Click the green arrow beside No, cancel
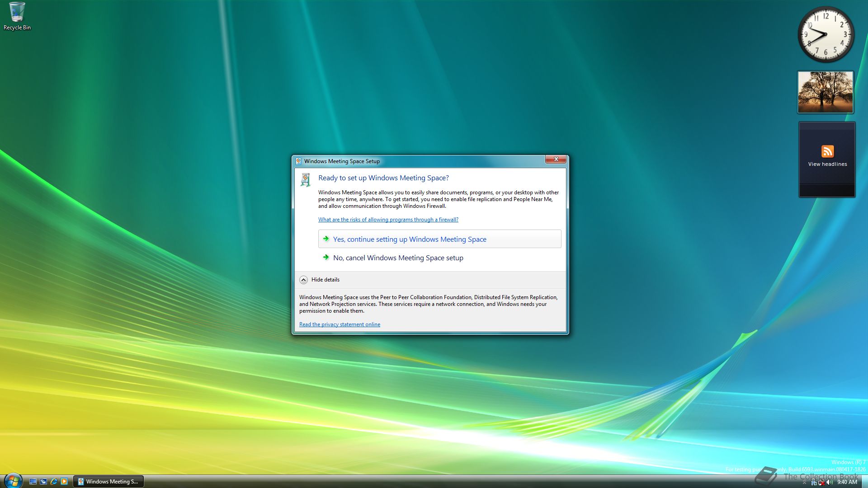The height and width of the screenshot is (488, 868). click(325, 258)
